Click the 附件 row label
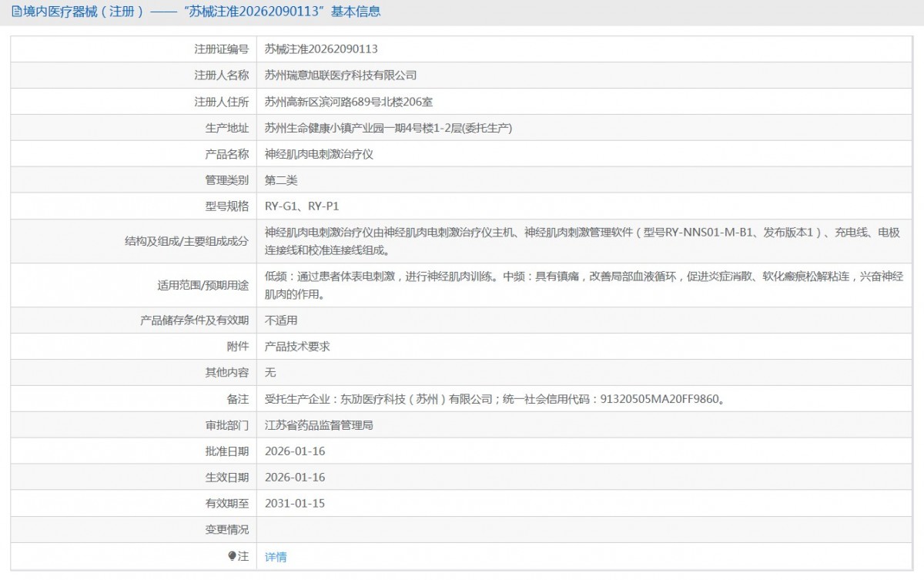Viewport: 924px width, 580px height. (x=238, y=347)
